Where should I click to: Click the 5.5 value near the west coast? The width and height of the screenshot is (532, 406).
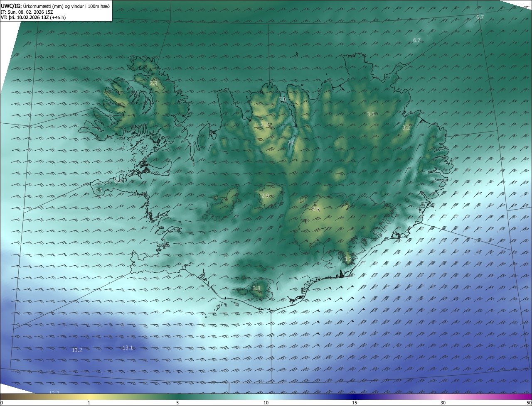pyautogui.click(x=99, y=190)
